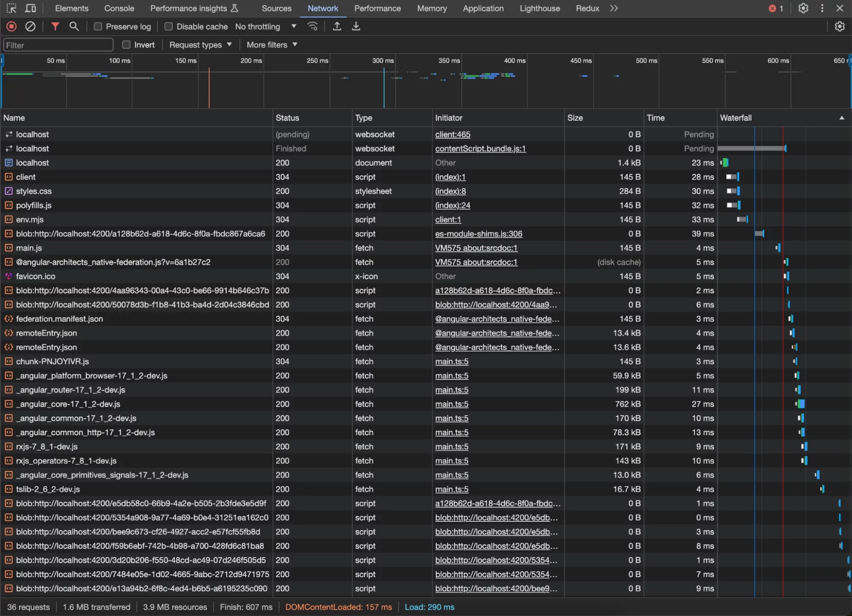Open the No throttling dropdown

coord(266,26)
